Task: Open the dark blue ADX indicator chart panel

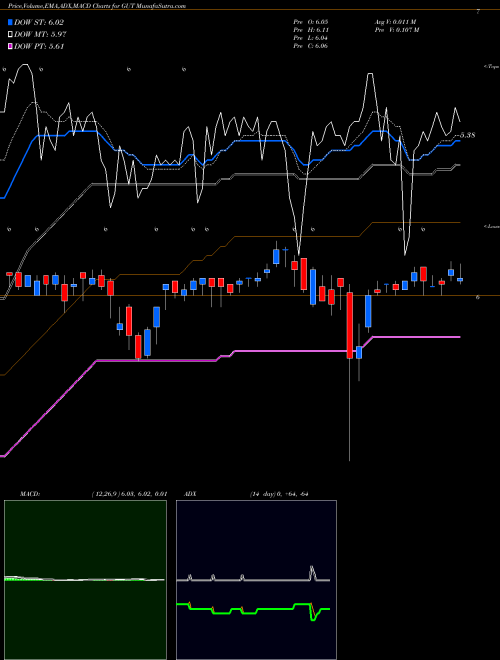Action: (256, 580)
